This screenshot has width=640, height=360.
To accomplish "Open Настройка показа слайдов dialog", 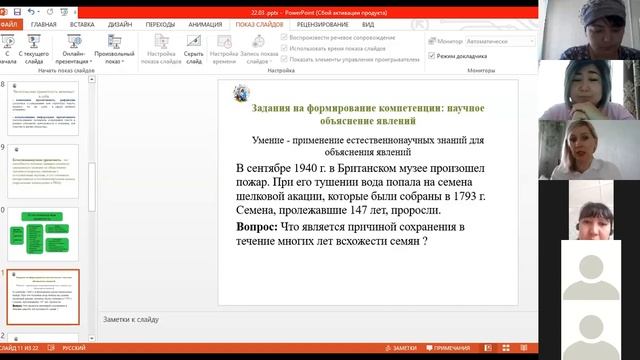I will point(161,49).
